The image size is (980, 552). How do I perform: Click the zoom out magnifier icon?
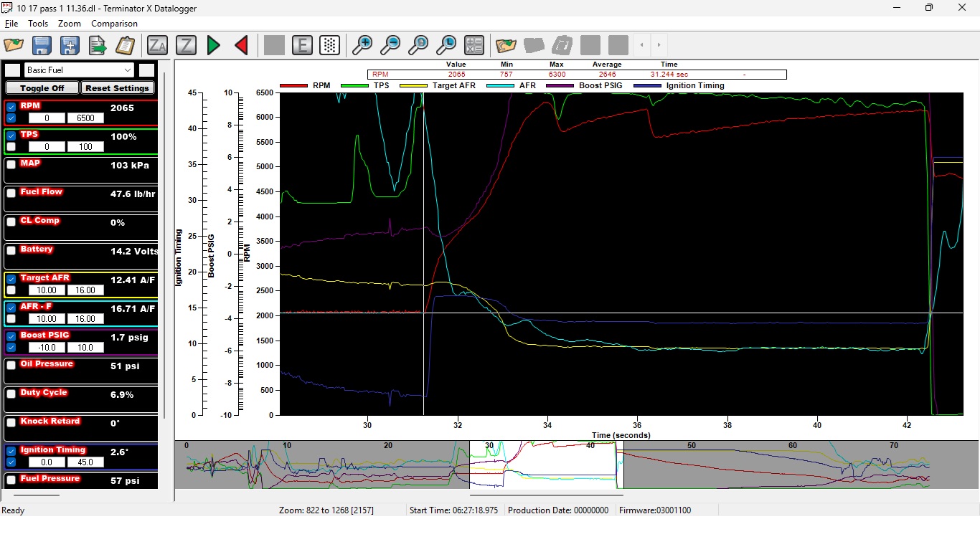coord(390,45)
